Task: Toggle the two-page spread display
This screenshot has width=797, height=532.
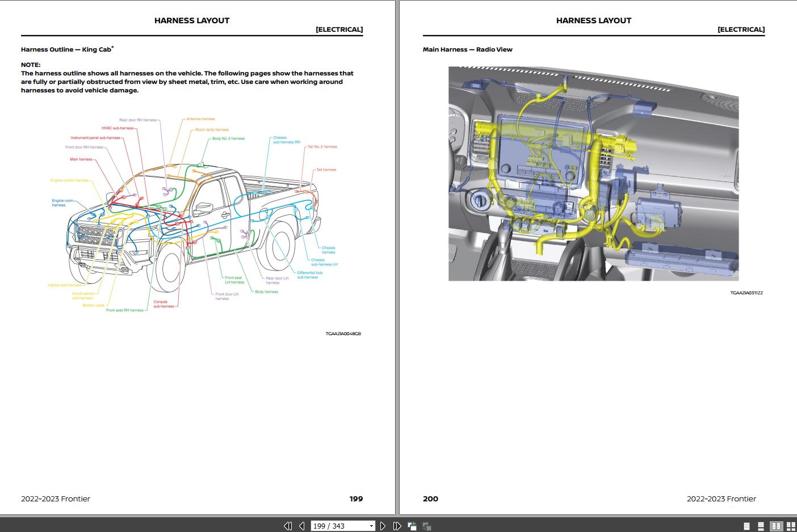Action: [776, 526]
